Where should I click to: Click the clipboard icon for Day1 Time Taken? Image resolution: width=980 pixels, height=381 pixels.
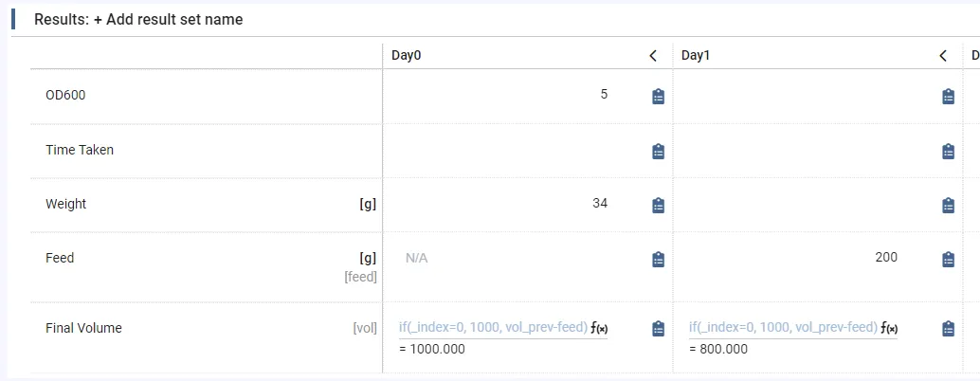(948, 151)
